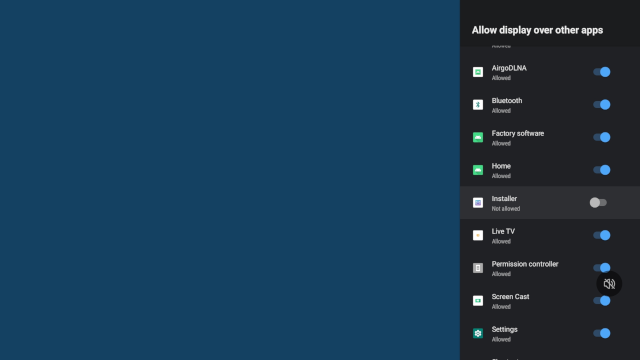This screenshot has height=360, width=640.
Task: Click the Home app icon
Action: pos(478,170)
